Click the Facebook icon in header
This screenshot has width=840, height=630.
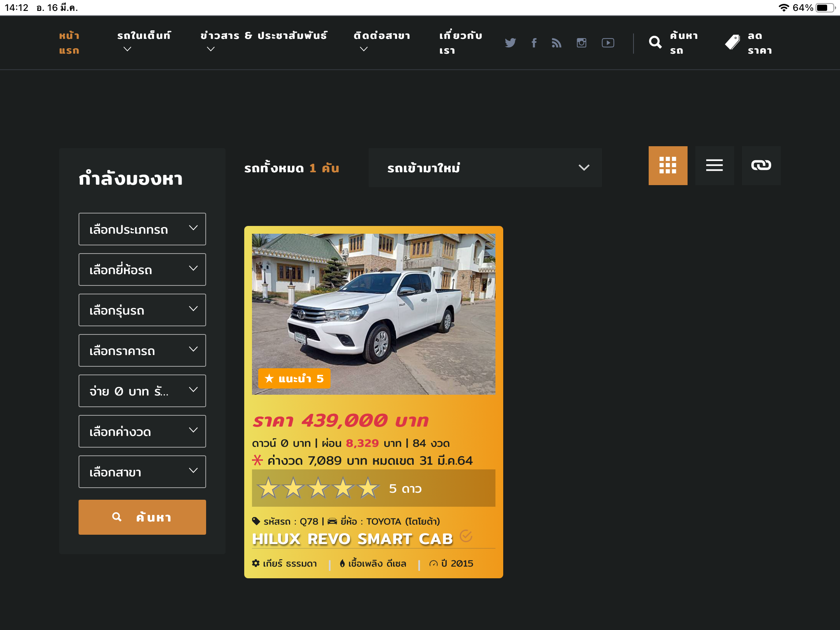pos(534,42)
